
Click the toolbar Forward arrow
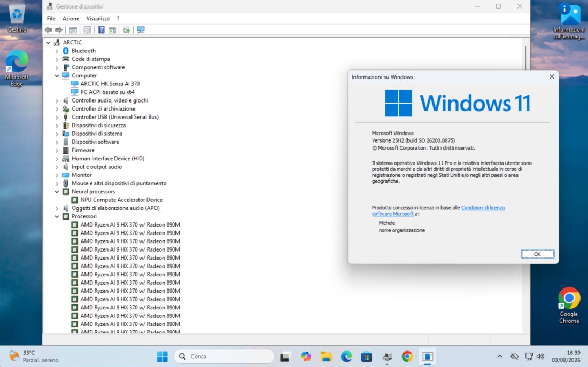[x=59, y=29]
